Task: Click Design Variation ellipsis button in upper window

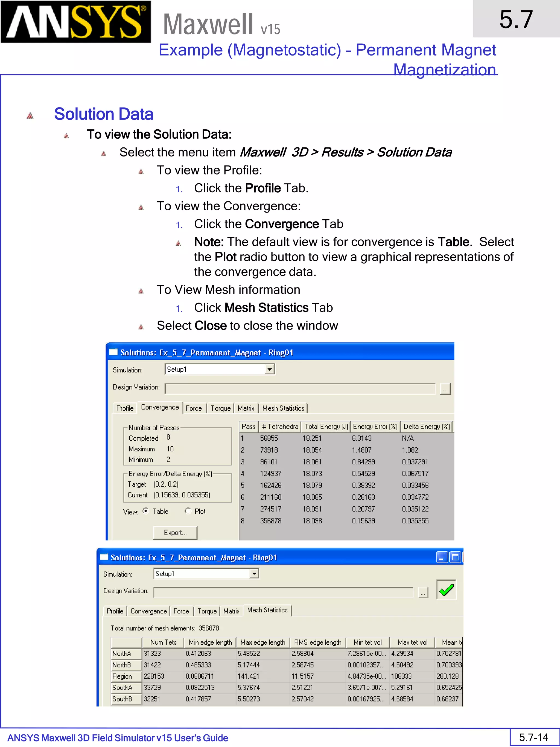Action: pyautogui.click(x=445, y=389)
